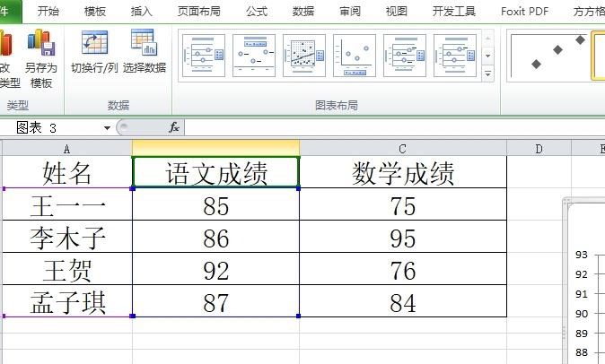
Task: Click 另存为模板 (save as template) icon
Action: point(41,57)
